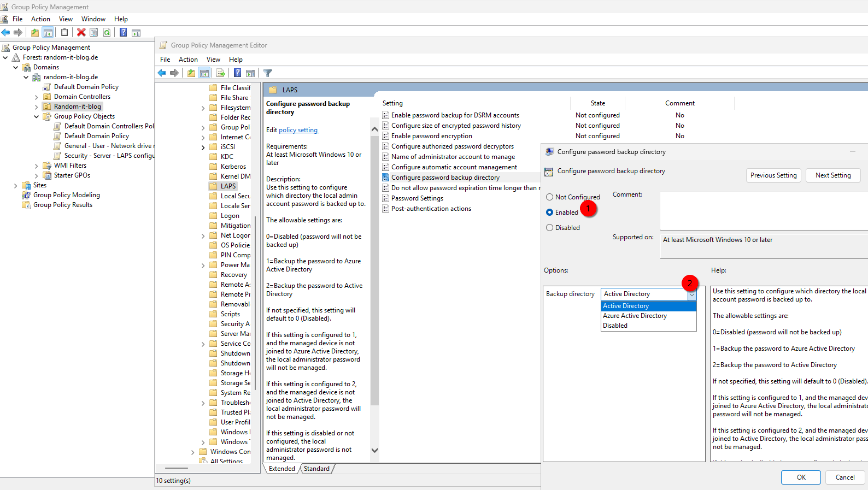
Task: Click Back arrow in Policy Editor toolbar
Action: 162,73
